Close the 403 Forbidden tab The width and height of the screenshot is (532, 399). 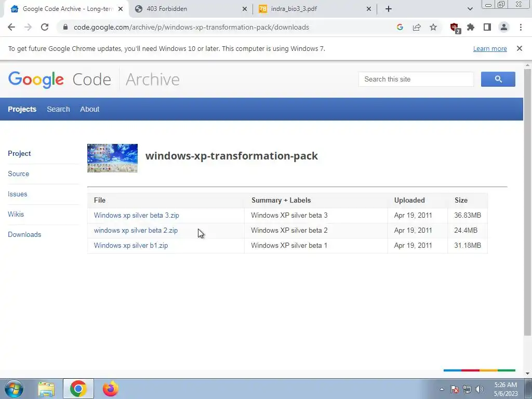click(x=245, y=9)
